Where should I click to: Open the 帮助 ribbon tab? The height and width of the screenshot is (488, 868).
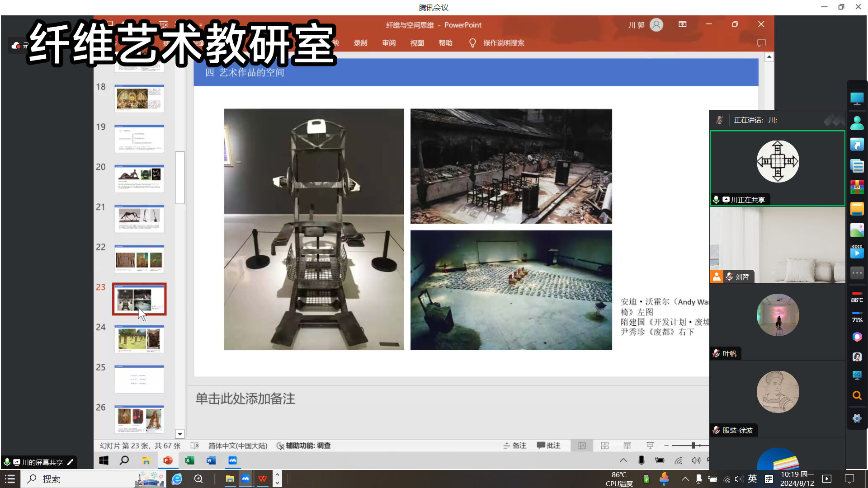pyautogui.click(x=445, y=43)
